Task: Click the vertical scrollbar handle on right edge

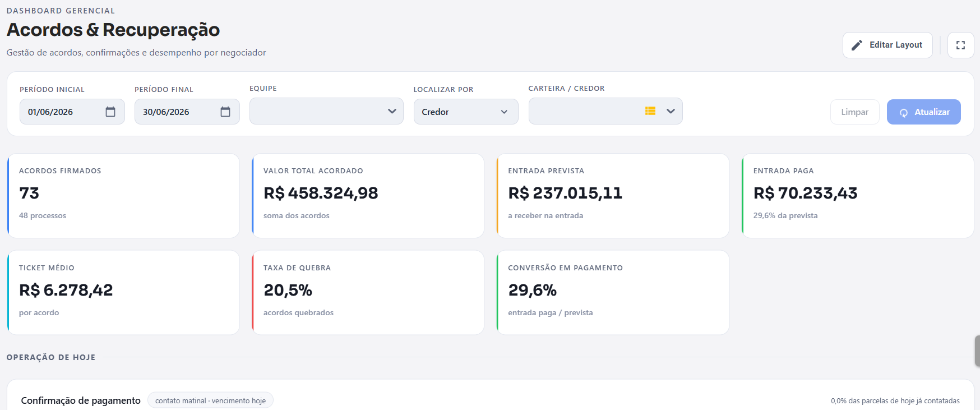Action: (977, 351)
